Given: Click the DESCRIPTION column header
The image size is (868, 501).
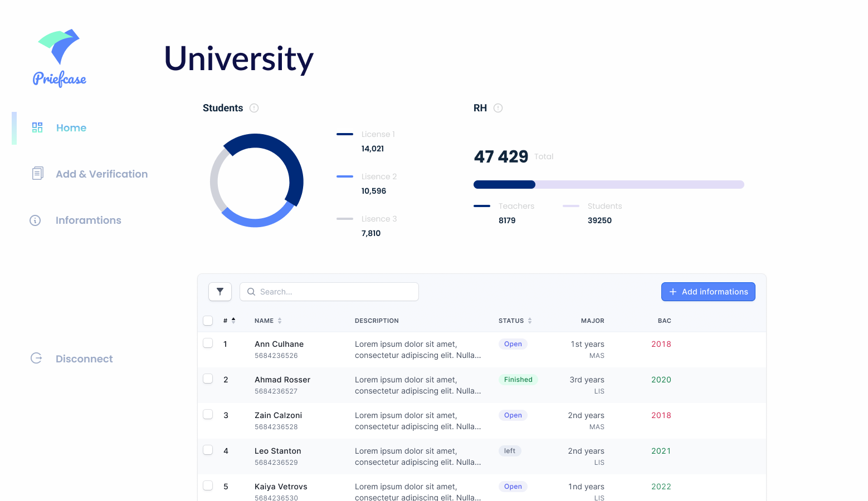Looking at the screenshot, I should tap(377, 321).
